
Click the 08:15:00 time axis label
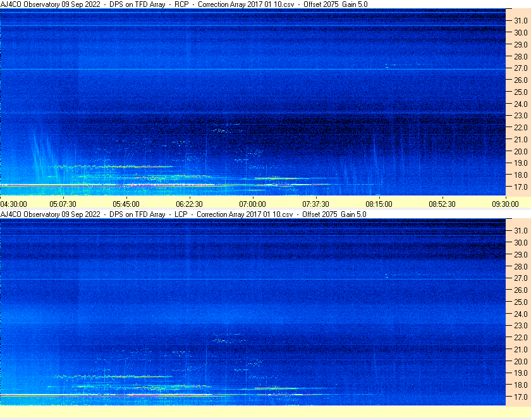pyautogui.click(x=379, y=204)
